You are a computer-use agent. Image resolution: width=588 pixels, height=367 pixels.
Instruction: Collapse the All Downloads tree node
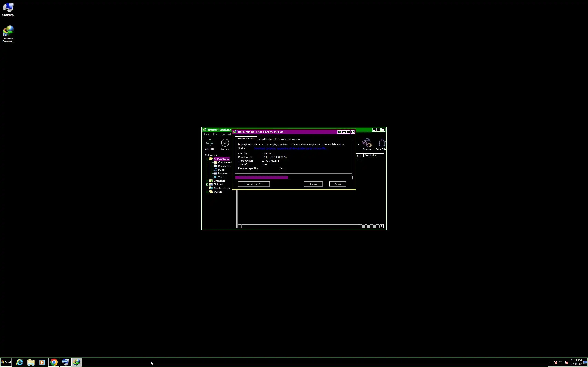pyautogui.click(x=207, y=159)
